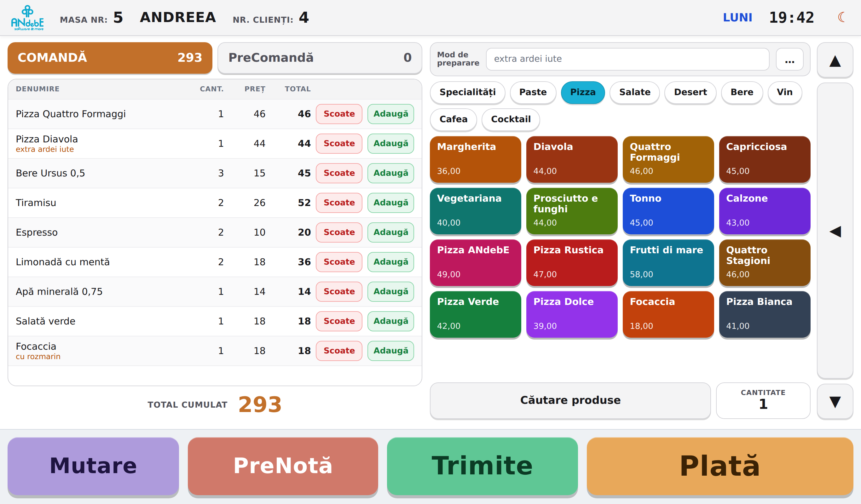The height and width of the screenshot is (504, 861).
Task: Click the PreNotă button
Action: point(283,466)
